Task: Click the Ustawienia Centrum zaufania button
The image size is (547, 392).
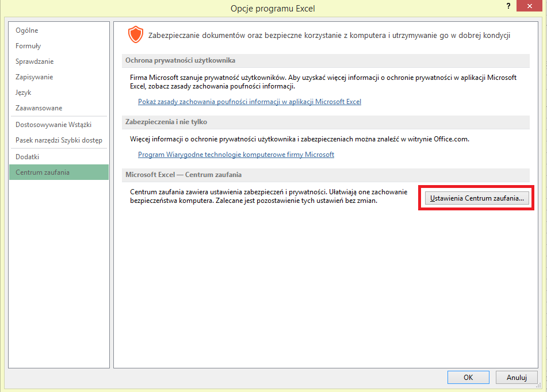Action: click(476, 198)
